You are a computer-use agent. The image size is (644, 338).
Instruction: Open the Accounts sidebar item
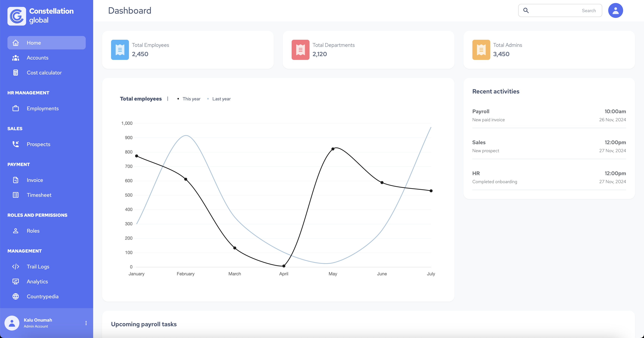pyautogui.click(x=37, y=58)
